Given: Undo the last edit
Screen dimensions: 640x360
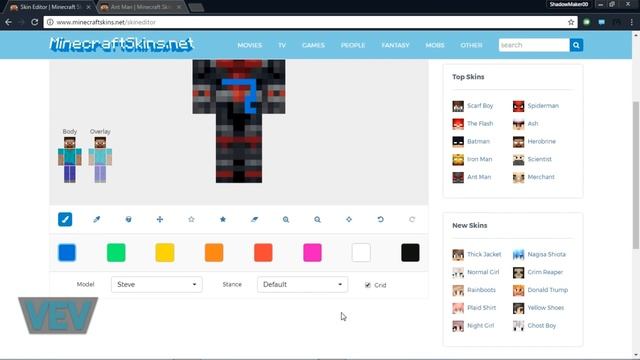Looking at the screenshot, I should (380, 219).
